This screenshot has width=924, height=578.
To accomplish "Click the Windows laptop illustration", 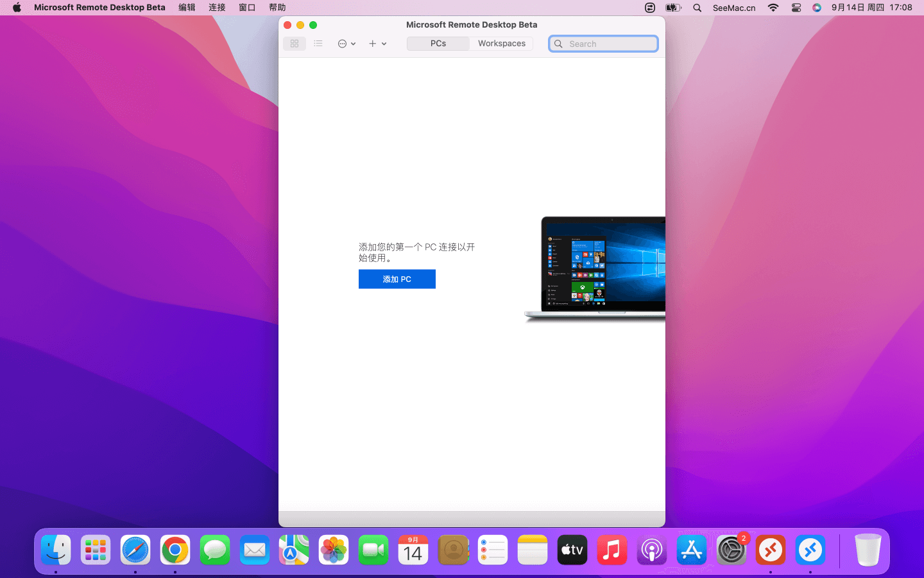I will pyautogui.click(x=595, y=269).
